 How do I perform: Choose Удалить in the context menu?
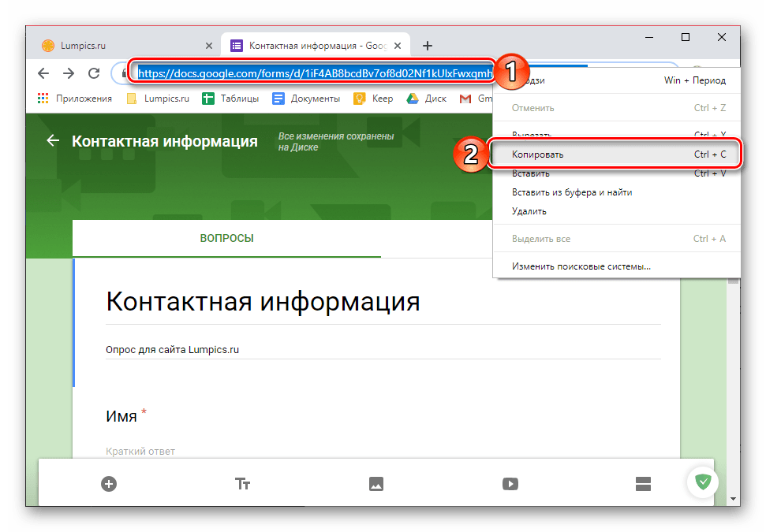(615, 211)
